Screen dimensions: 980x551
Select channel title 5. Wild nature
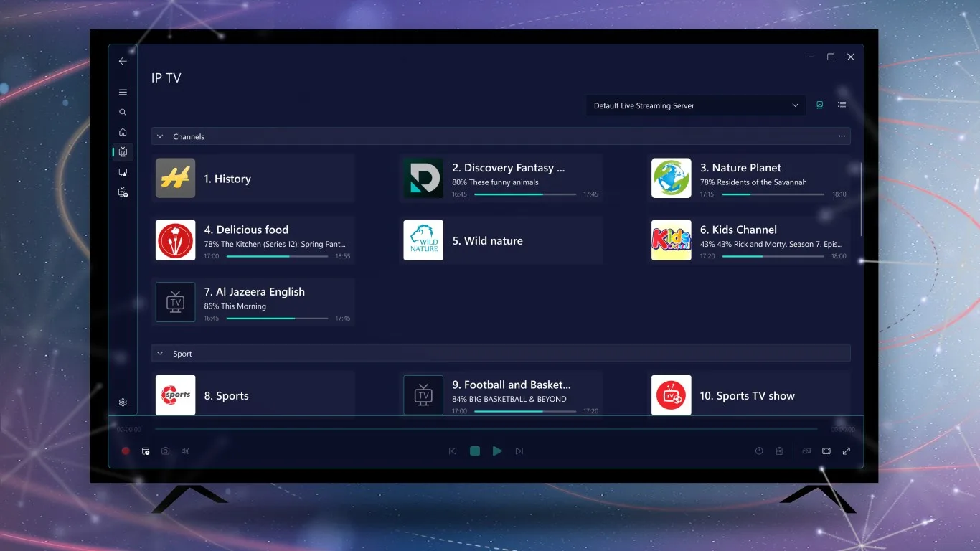coord(487,241)
